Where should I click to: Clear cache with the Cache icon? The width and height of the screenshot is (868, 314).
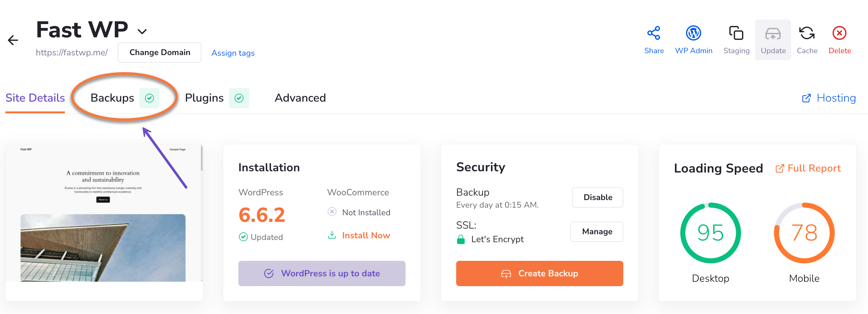click(x=807, y=33)
